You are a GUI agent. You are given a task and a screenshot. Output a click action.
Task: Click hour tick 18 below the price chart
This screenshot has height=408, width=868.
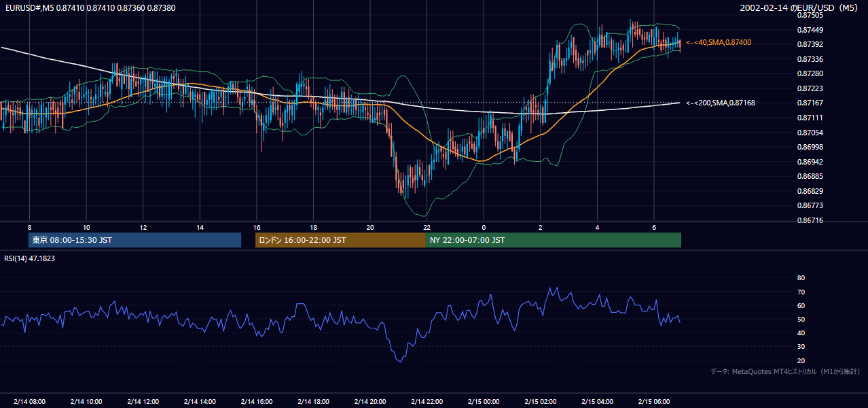click(313, 227)
